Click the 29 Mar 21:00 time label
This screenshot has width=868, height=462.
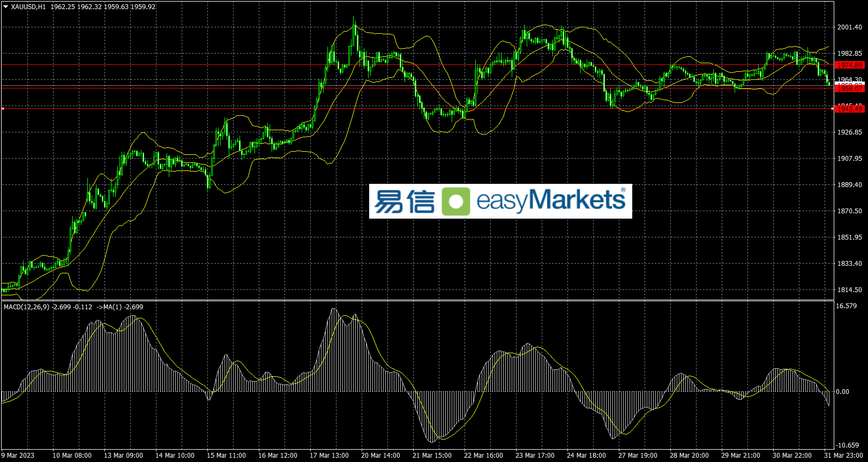740,456
